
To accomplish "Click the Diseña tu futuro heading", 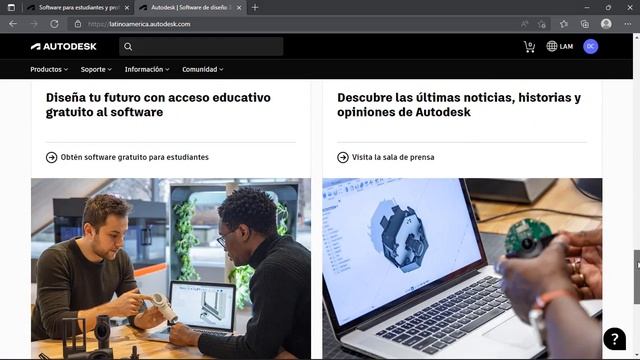I will point(158,105).
